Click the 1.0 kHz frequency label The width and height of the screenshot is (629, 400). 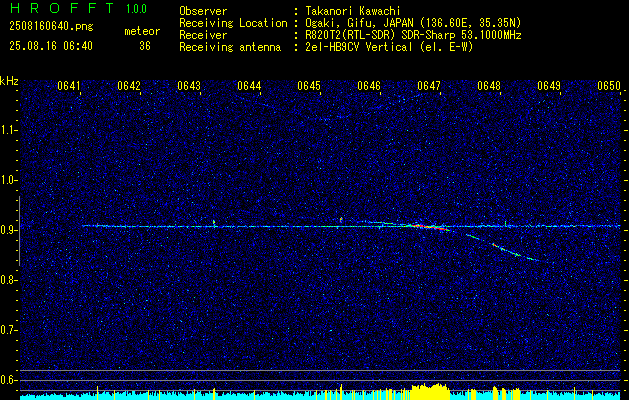[8, 180]
